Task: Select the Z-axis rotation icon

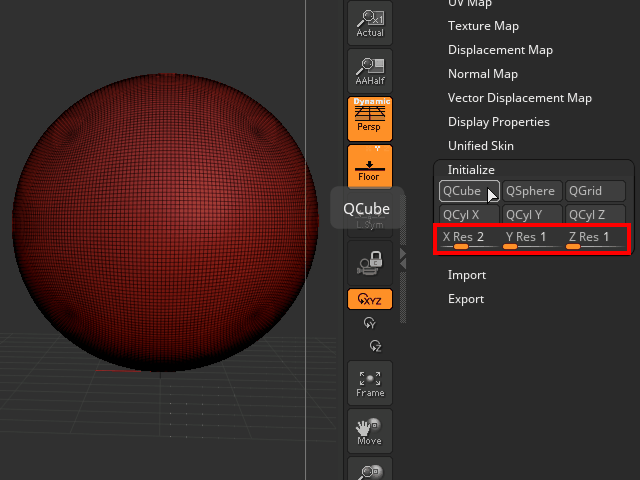Action: point(375,345)
